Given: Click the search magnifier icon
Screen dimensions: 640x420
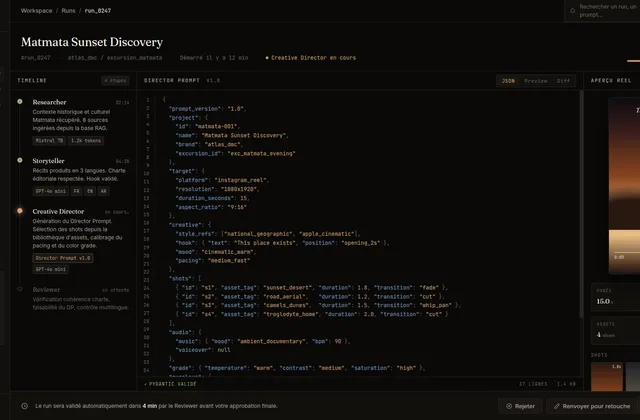Looking at the screenshot, I should 572,11.
